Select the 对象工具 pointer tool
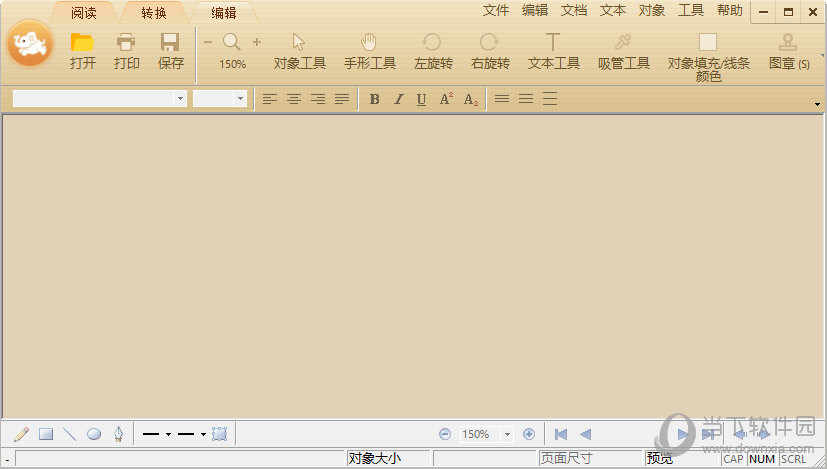827x469 pixels. (300, 51)
